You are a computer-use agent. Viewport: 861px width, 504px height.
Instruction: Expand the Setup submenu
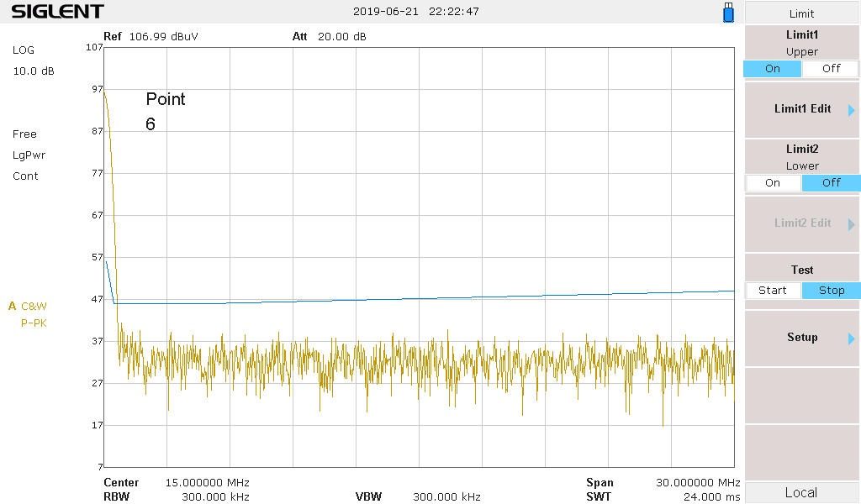pyautogui.click(x=802, y=338)
